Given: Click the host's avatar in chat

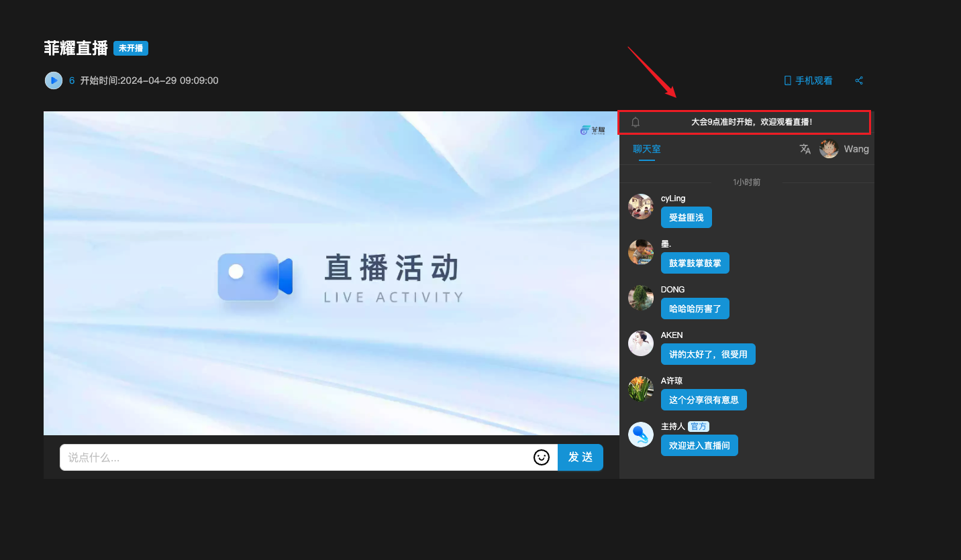Looking at the screenshot, I should [641, 435].
